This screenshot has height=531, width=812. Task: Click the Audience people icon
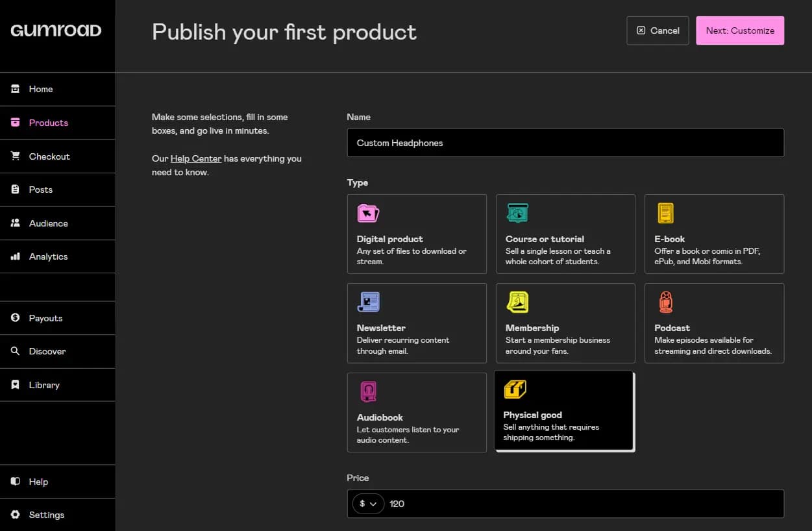point(16,223)
